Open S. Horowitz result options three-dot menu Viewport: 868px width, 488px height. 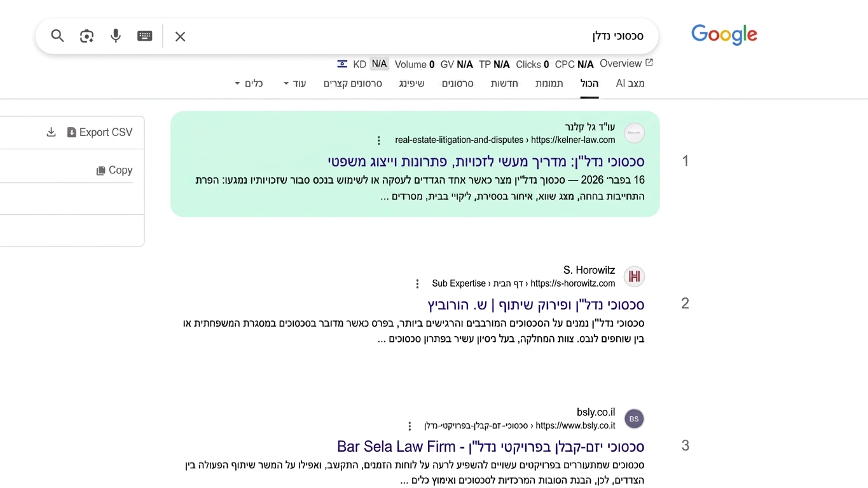[417, 283]
